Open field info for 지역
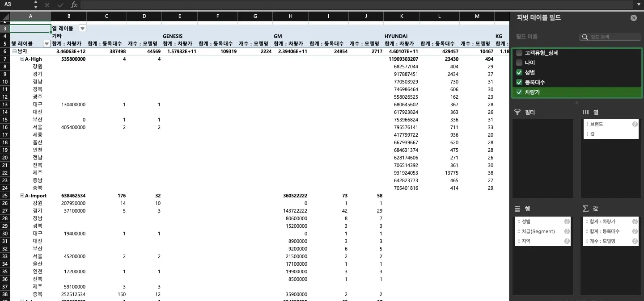This screenshot has height=301, width=644. pyautogui.click(x=567, y=241)
